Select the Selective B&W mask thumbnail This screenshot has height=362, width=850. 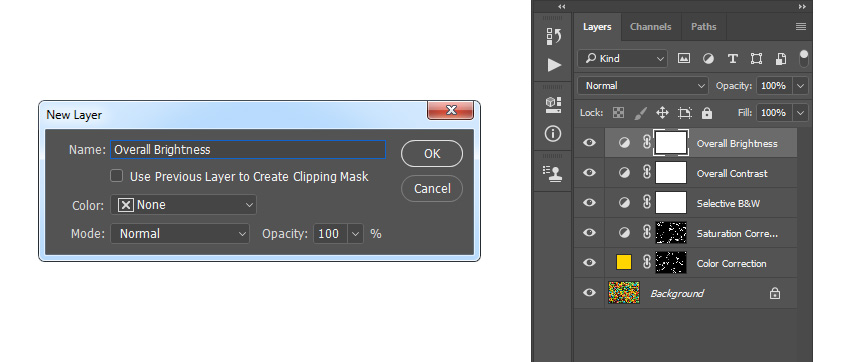point(671,203)
